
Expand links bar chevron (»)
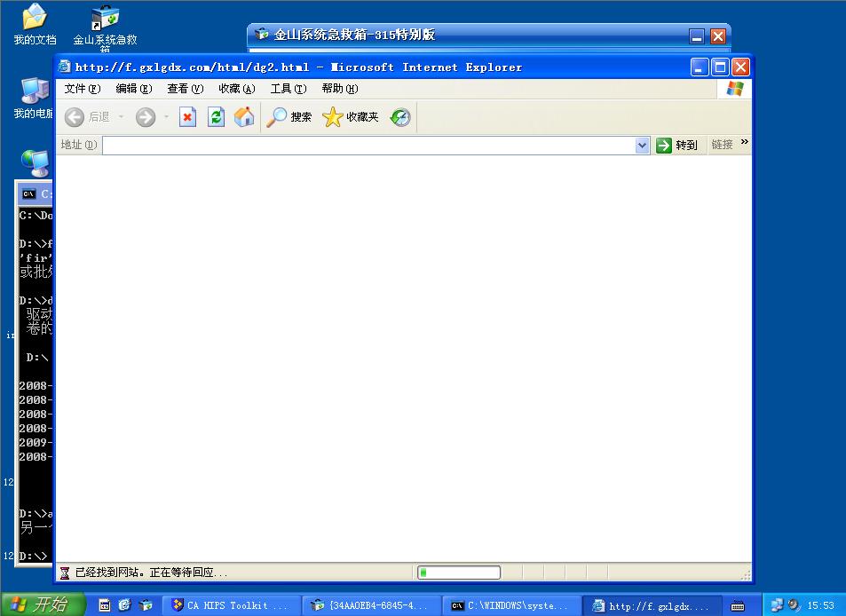click(745, 142)
